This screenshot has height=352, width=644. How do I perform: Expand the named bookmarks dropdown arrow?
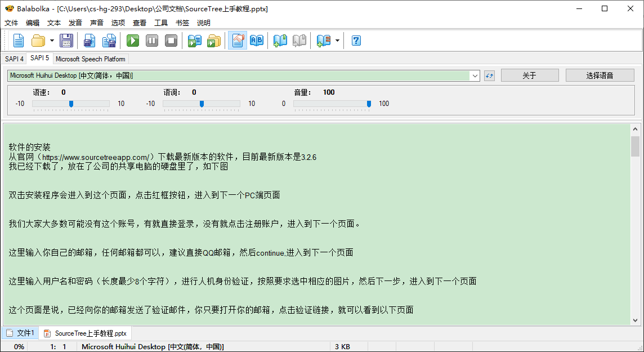[337, 41]
